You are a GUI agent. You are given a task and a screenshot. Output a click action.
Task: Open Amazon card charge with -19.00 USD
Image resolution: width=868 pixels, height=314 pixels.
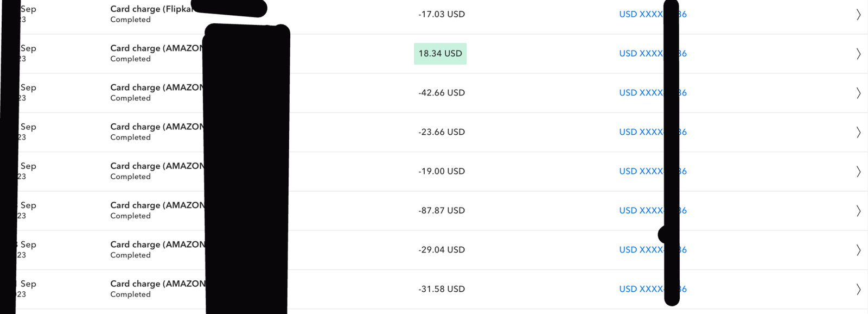tap(157, 166)
